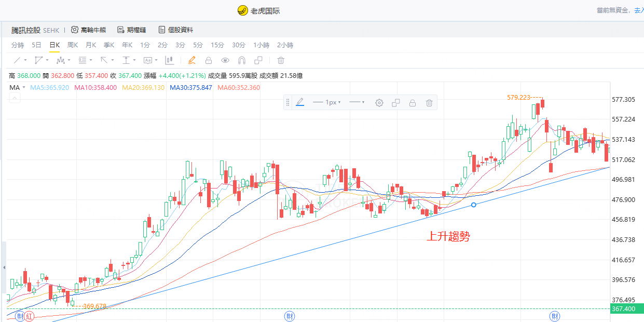Open polyline tool dropdown arrow
This screenshot has height=322, width=644.
47,61
